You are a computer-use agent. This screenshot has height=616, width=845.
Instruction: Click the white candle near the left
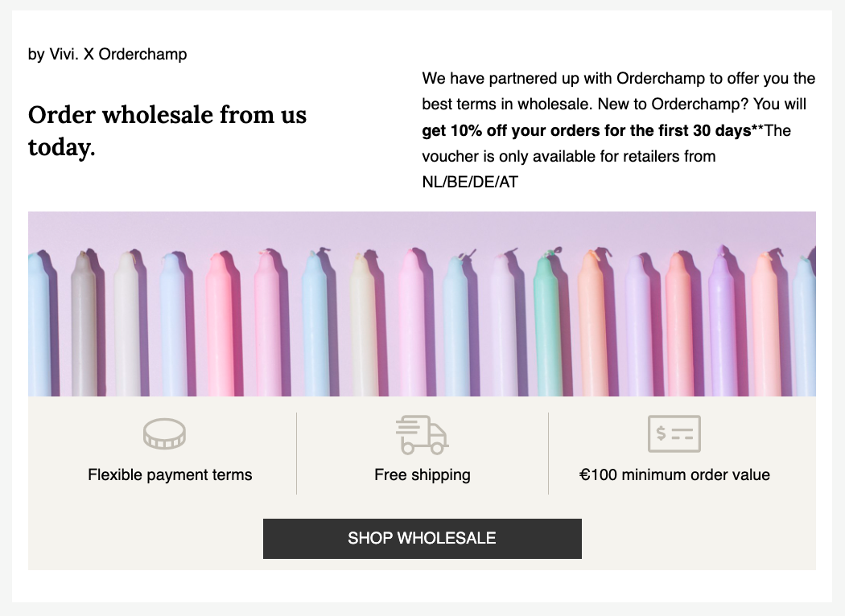click(127, 323)
